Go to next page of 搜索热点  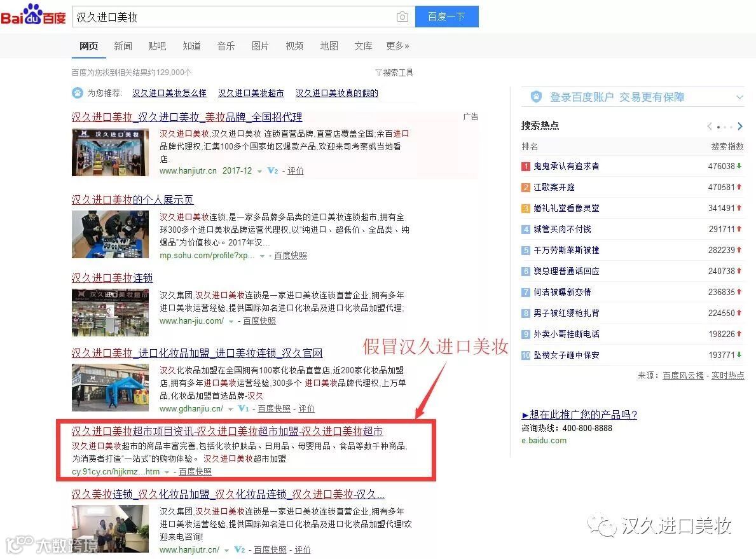coord(740,127)
